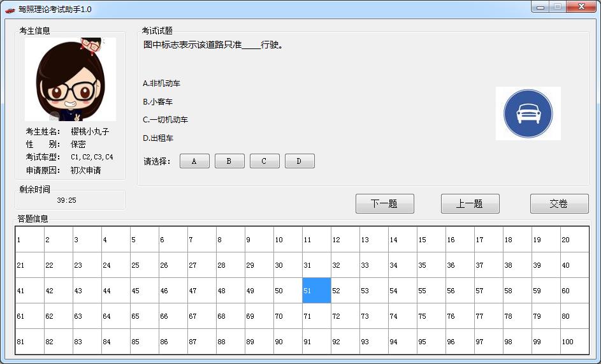Click the red car app icon in title bar
The image size is (601, 364).
coord(10,10)
